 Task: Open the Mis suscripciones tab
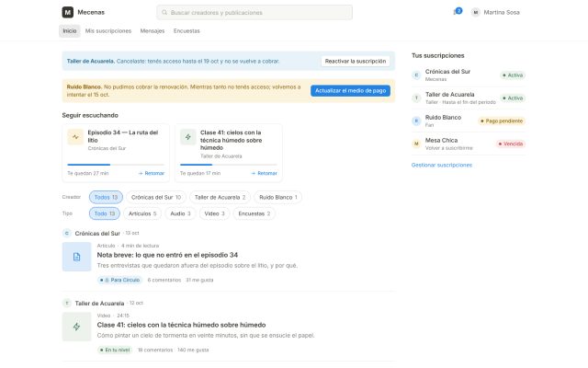click(108, 30)
